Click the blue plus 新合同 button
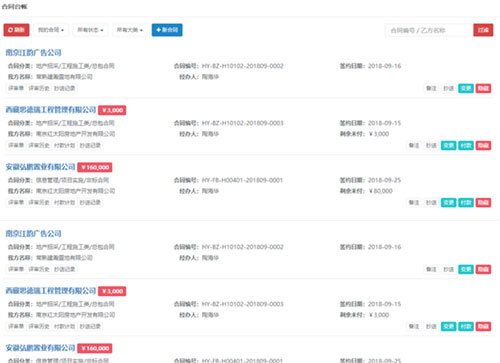The width and height of the screenshot is (500, 363). (x=167, y=30)
